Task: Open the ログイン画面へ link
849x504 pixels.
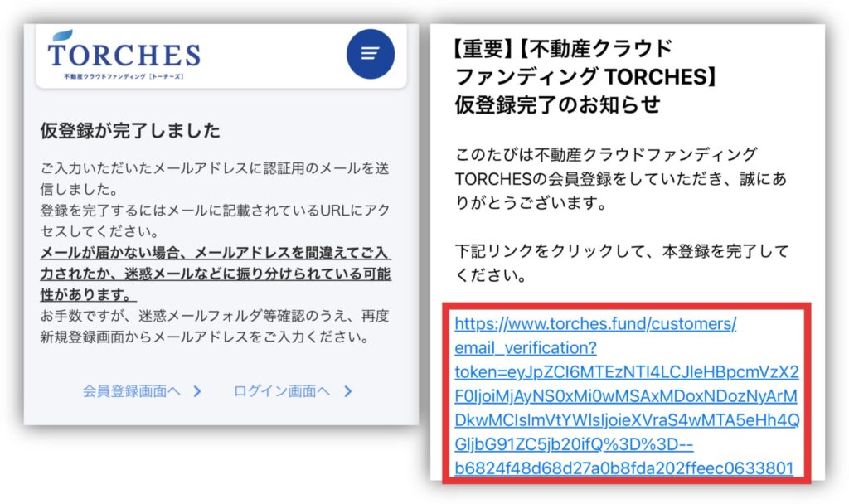Action: click(282, 391)
